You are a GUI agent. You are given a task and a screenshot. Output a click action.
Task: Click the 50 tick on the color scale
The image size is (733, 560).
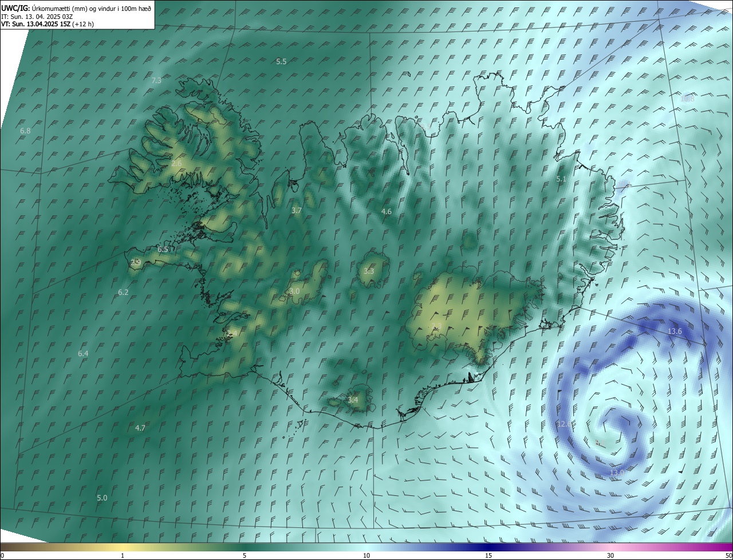pos(728,555)
